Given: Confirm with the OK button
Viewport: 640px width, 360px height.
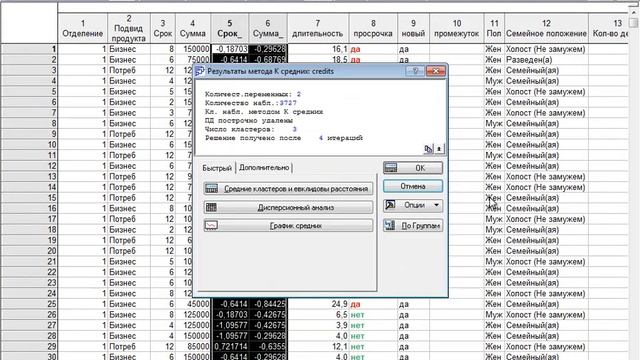Looking at the screenshot, I should pos(413,168).
